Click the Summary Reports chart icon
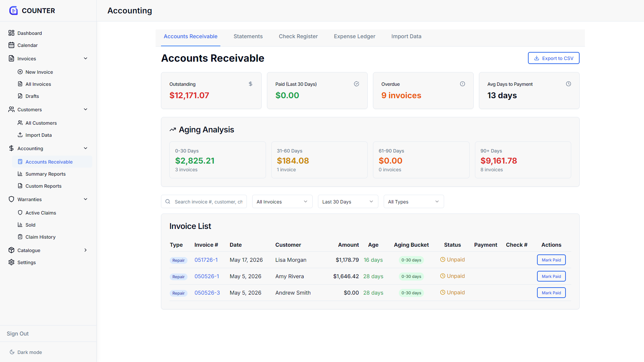The height and width of the screenshot is (362, 644). (20, 174)
